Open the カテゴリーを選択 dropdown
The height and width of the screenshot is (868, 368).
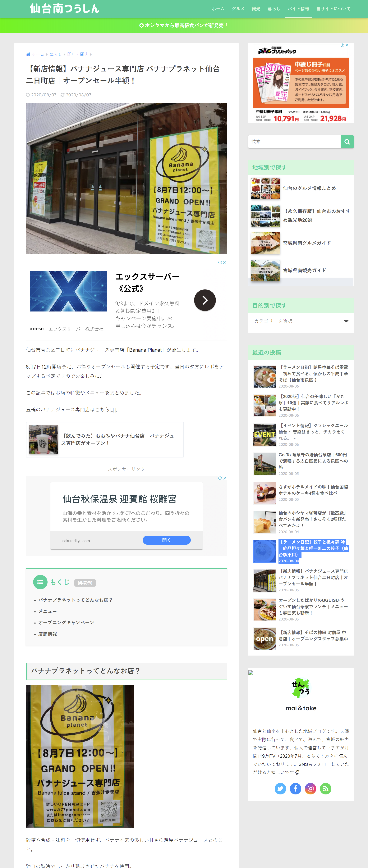[301, 321]
